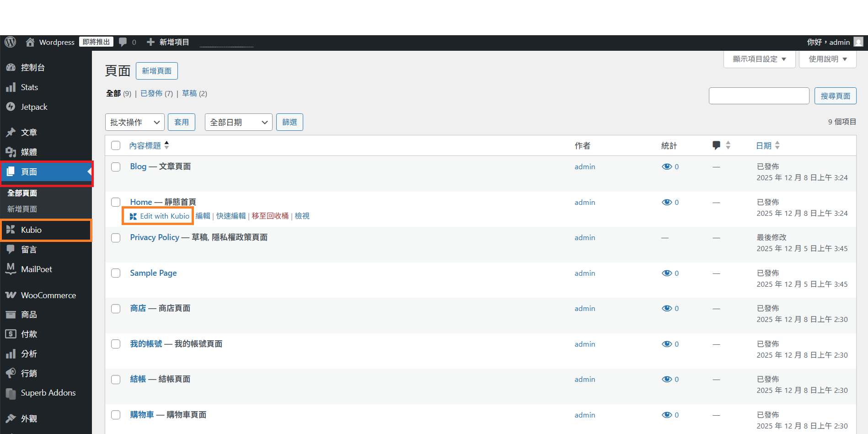Expand the 顯示項目設定 screen options panel
868x434 pixels.
(x=759, y=59)
